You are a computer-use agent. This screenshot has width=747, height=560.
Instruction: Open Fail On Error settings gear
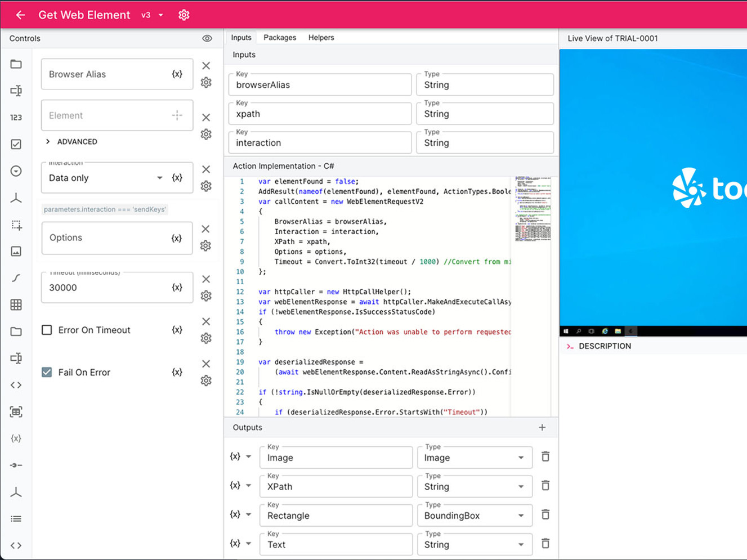[x=206, y=380]
